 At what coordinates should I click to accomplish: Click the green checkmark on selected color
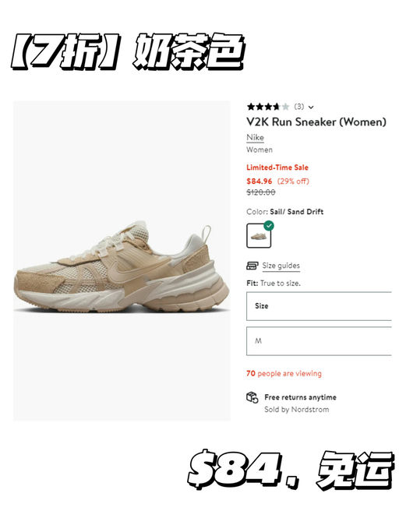click(269, 226)
